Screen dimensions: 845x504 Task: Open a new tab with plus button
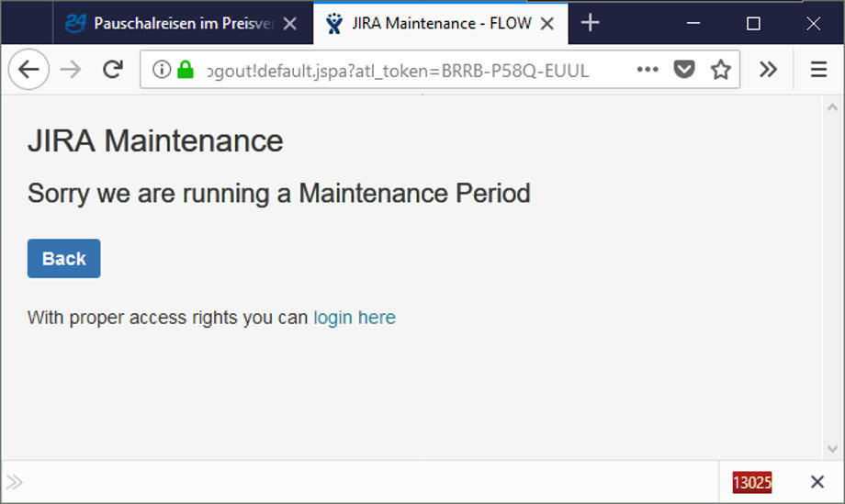[x=590, y=23]
